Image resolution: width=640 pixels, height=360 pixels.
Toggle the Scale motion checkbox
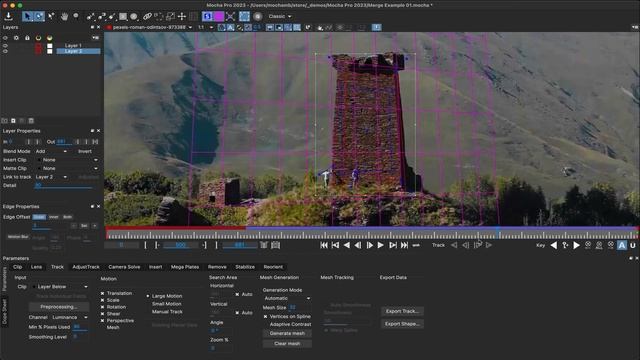coord(102,300)
